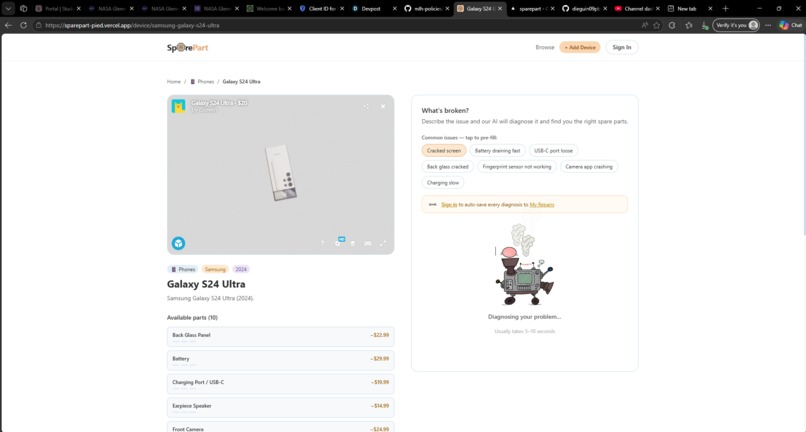Screen dimensions: 806x432
Task: Reload the current page
Action: (x=24, y=25)
